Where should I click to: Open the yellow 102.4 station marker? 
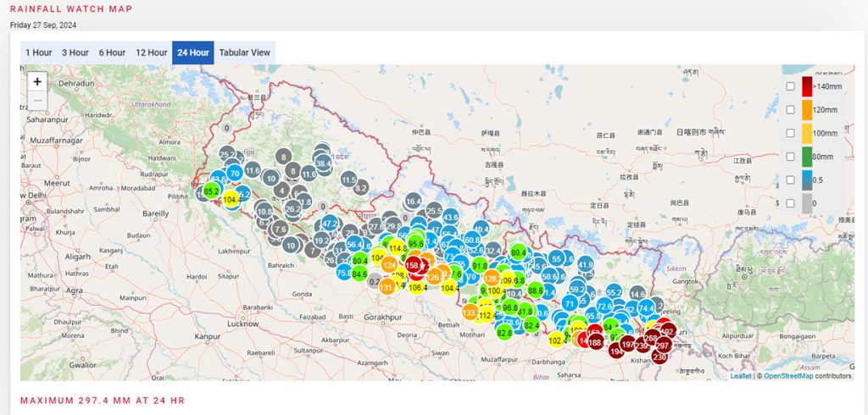(x=558, y=340)
